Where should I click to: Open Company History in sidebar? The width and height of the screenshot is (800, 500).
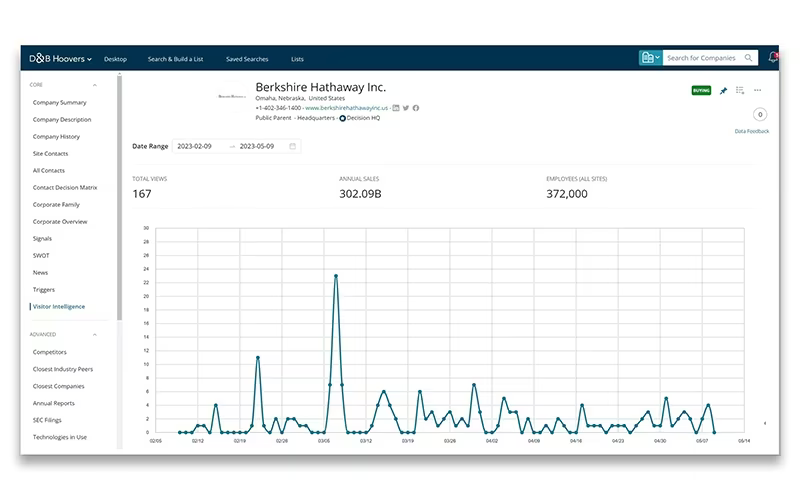point(56,137)
